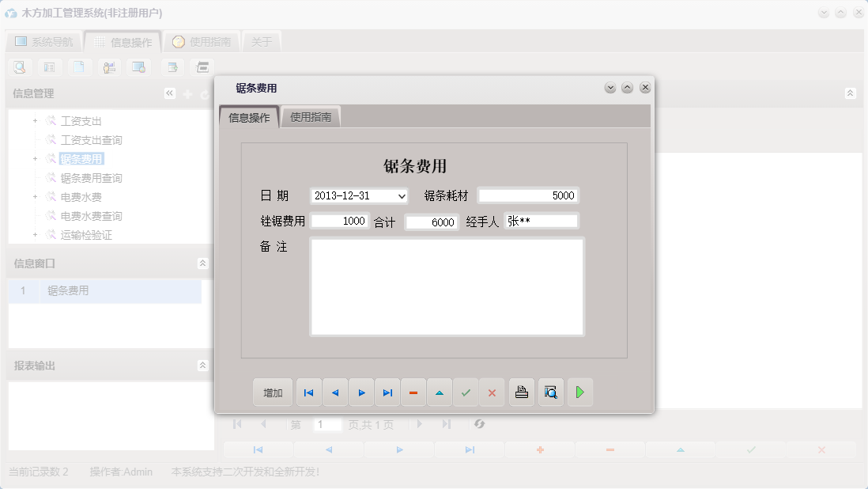Open the report list tool on the toolbar
Image resolution: width=868 pixels, height=489 pixels.
click(x=49, y=66)
